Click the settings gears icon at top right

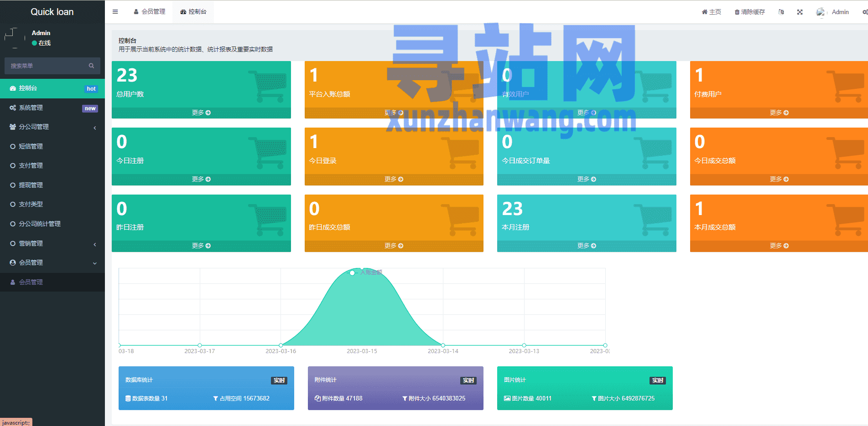[x=865, y=12]
